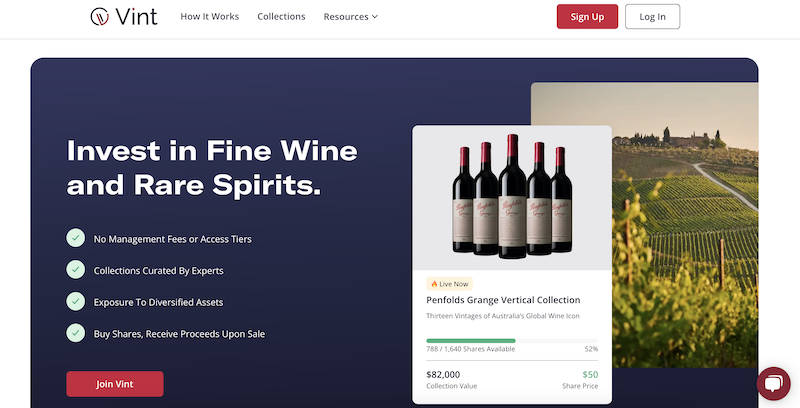Image resolution: width=800 pixels, height=408 pixels.
Task: Click the $50 share price
Action: (x=590, y=374)
